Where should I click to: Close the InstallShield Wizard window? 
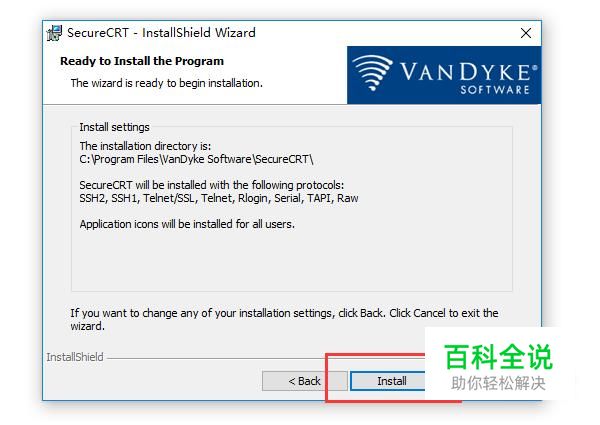(x=526, y=33)
